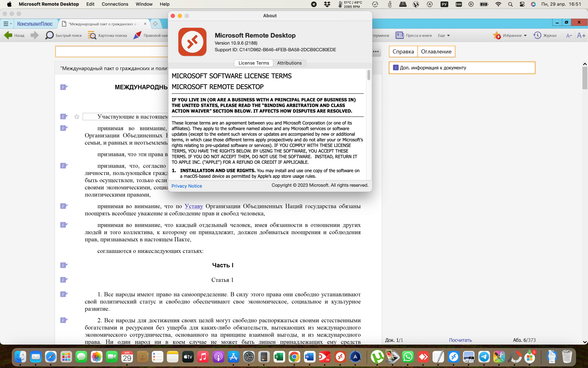The image size is (588, 368).
Task: Select the License Terms tab in About
Action: click(x=254, y=63)
